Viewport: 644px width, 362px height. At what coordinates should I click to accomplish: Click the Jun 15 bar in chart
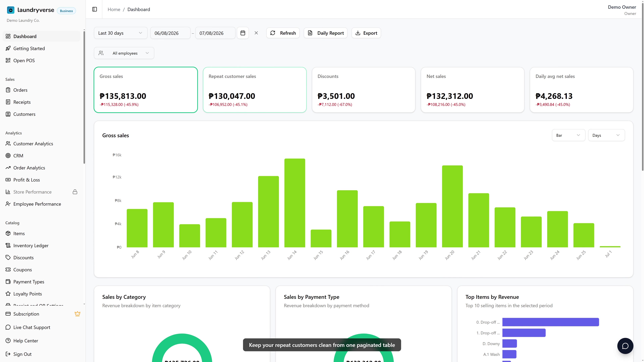coord(321,238)
